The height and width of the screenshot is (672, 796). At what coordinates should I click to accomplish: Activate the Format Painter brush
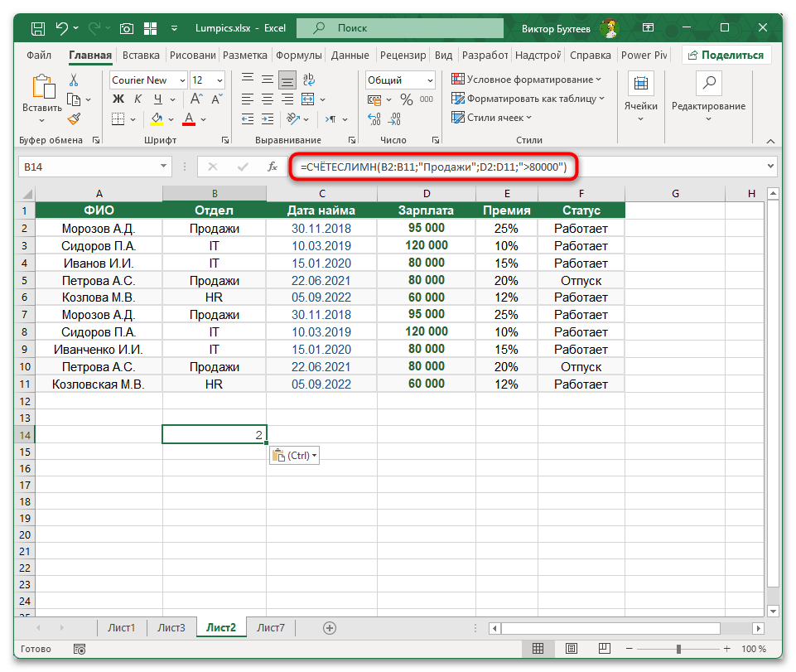tap(74, 118)
